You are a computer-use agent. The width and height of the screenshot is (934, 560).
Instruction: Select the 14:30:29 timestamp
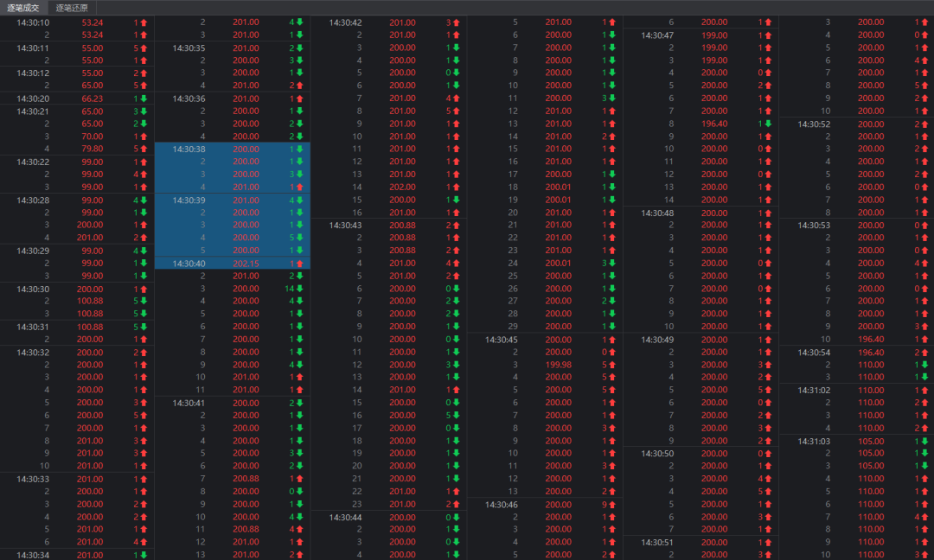pyautogui.click(x=33, y=251)
